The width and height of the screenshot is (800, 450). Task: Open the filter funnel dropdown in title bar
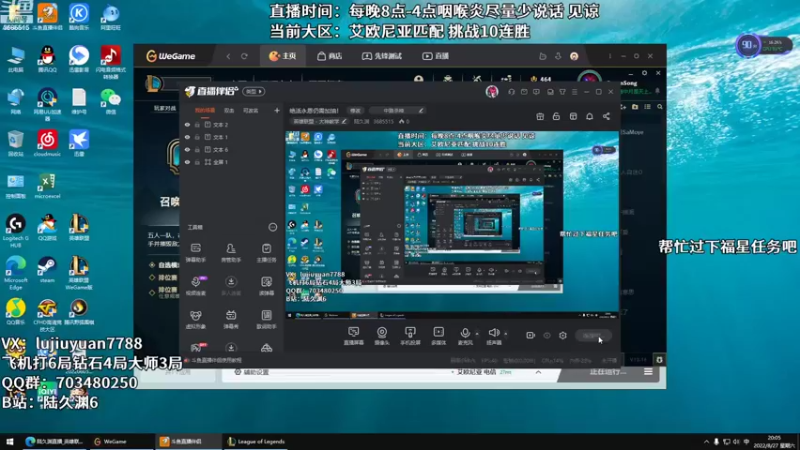tap(562, 92)
